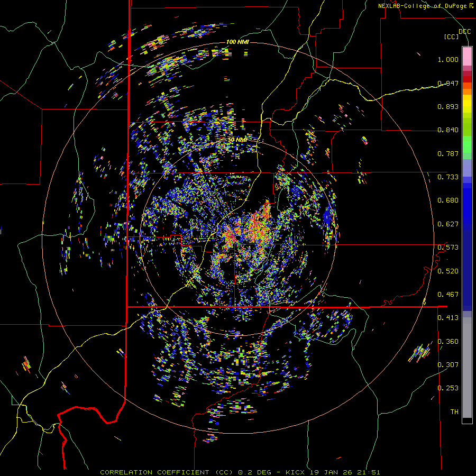This screenshot has height=476, width=476.
Task: Pick the bright green segment of the color bar
Action: point(467,144)
